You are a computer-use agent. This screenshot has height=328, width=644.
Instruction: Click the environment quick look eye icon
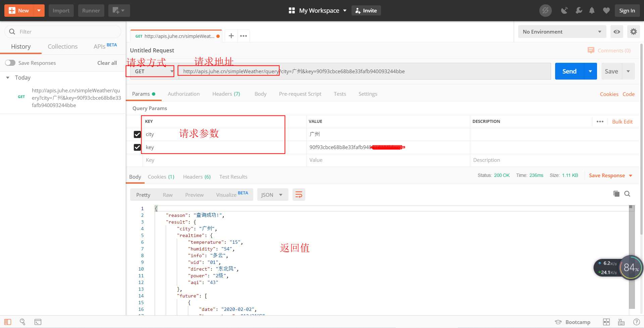(617, 32)
